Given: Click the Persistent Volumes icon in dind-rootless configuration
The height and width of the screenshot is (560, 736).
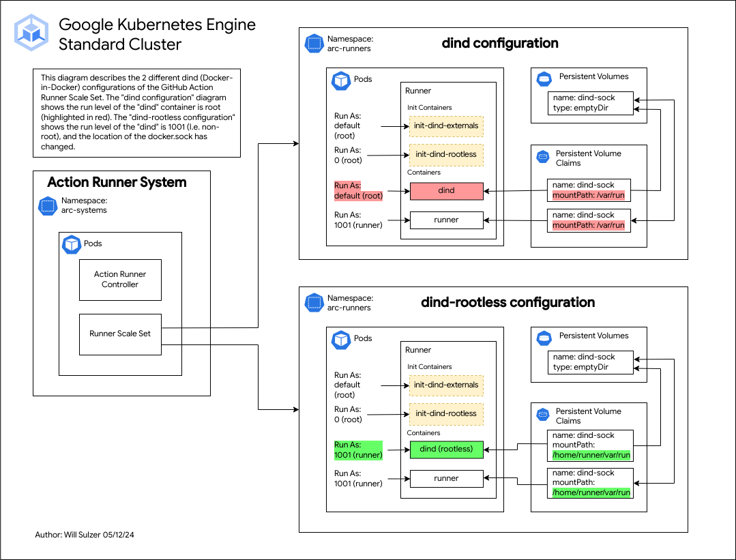Looking at the screenshot, I should (544, 338).
